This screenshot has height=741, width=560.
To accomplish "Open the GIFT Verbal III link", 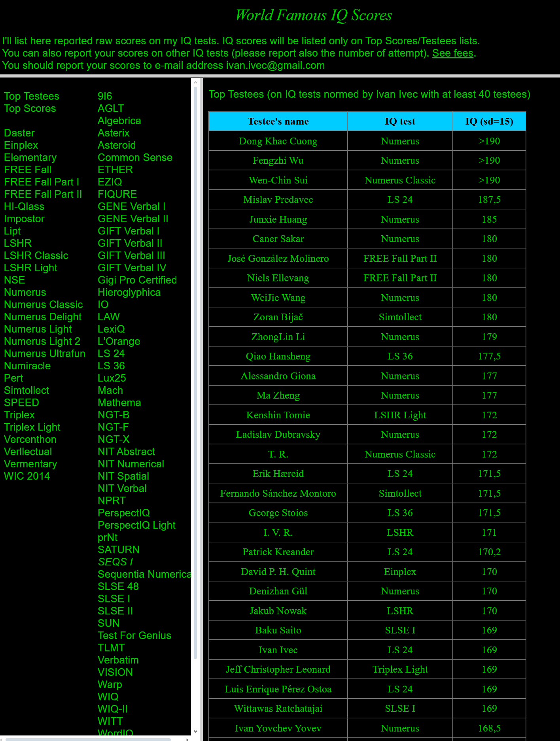I will pos(131,255).
